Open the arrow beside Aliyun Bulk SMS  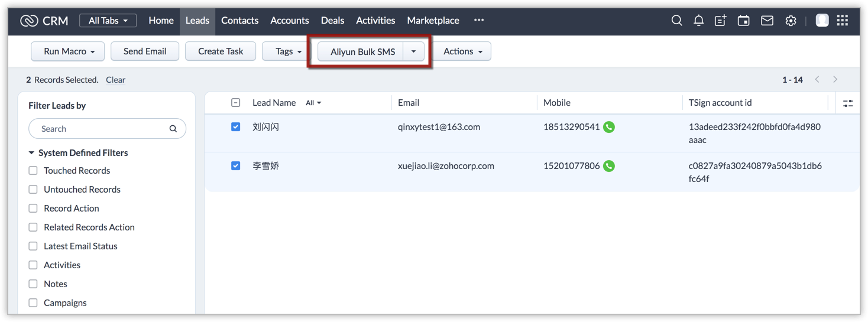(x=414, y=51)
